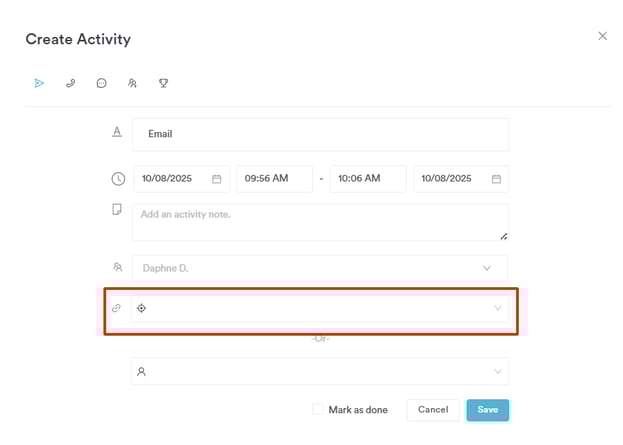Screen dimensions: 623x445
Task: Expand the contact person dropdown
Action: click(x=497, y=371)
